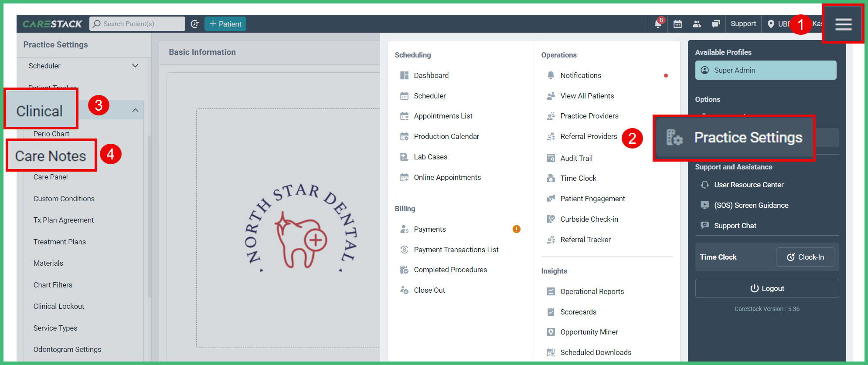This screenshot has width=868, height=365.
Task: Click the Operational Reports chart icon
Action: (x=551, y=291)
